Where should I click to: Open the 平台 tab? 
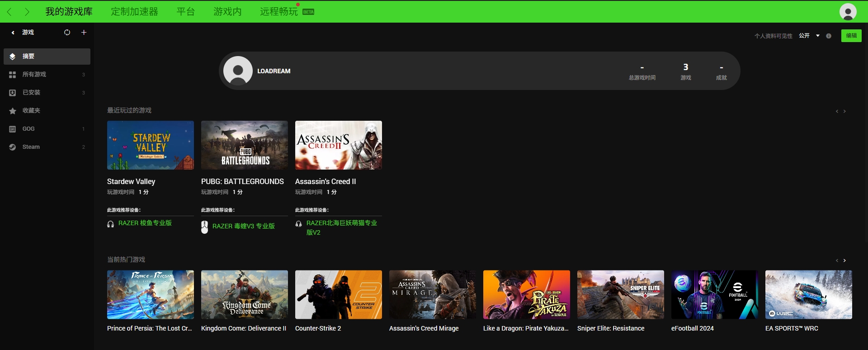click(x=186, y=12)
